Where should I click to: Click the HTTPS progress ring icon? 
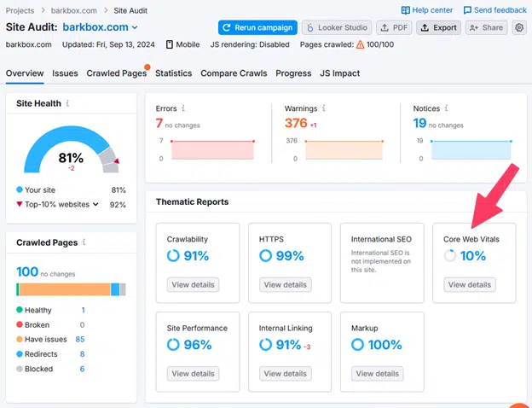[265, 255]
